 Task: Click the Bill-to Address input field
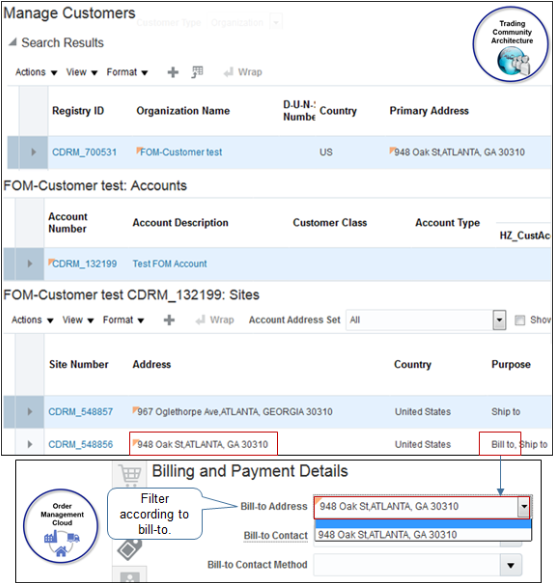[416, 507]
